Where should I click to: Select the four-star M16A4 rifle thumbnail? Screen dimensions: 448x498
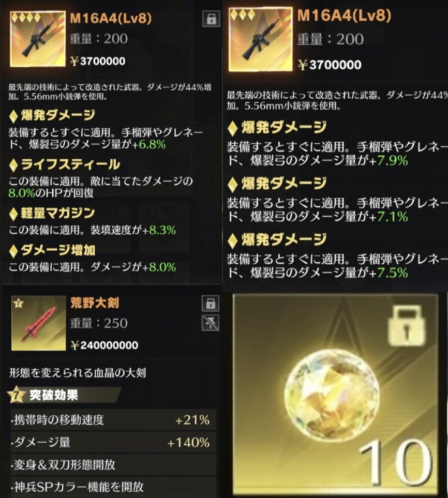[x=37, y=39]
